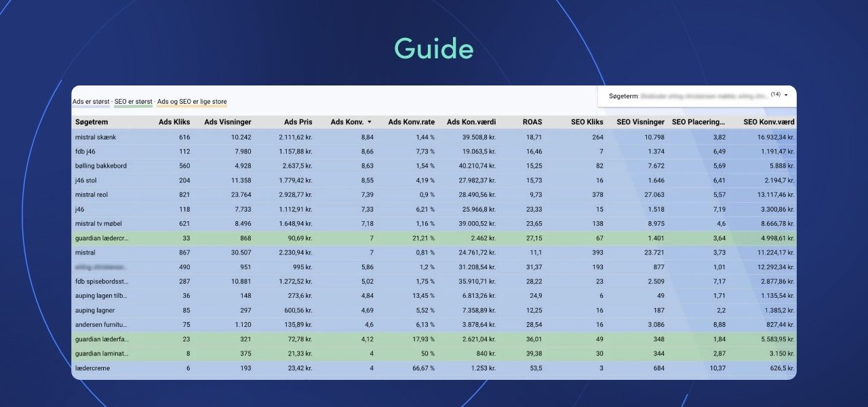Sort by SEO Kliks column header

(x=587, y=122)
